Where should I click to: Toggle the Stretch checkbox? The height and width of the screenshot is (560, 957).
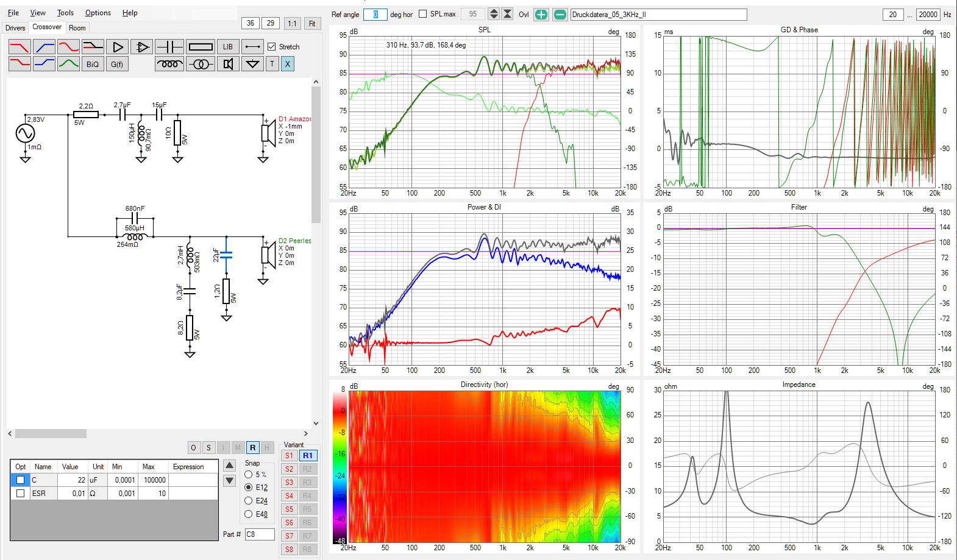[x=272, y=47]
